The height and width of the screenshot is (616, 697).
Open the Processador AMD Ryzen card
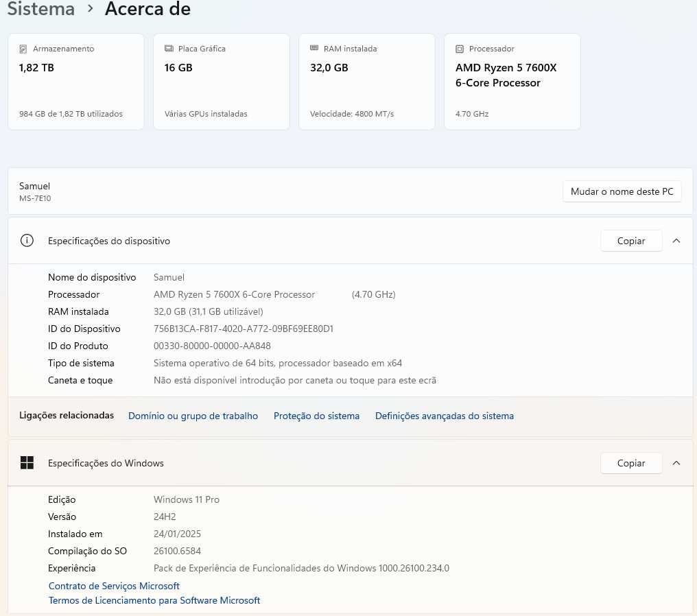click(x=512, y=82)
